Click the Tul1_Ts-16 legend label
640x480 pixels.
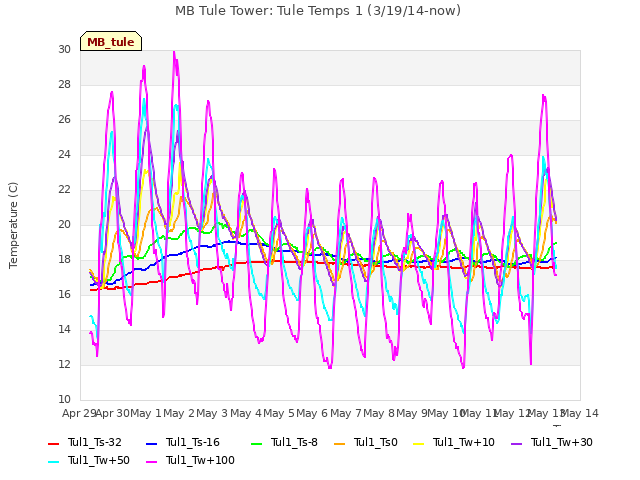(x=193, y=442)
